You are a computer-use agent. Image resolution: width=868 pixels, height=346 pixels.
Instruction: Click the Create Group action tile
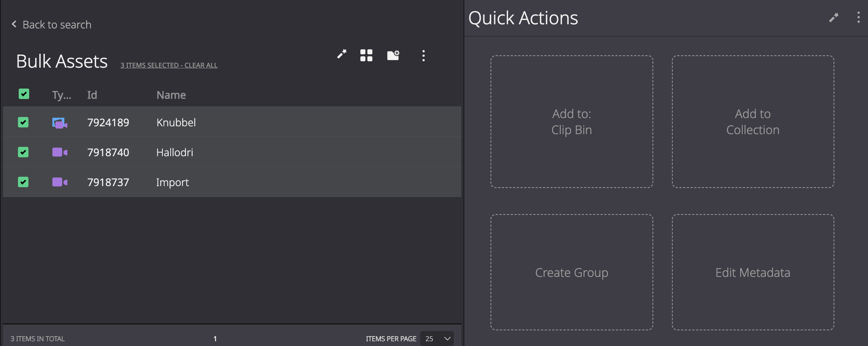572,272
